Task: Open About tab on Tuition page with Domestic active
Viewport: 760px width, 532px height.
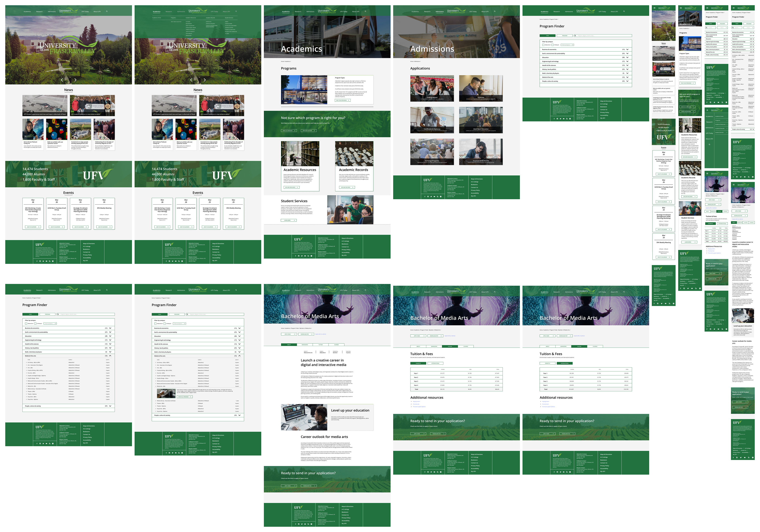Action: point(418,346)
